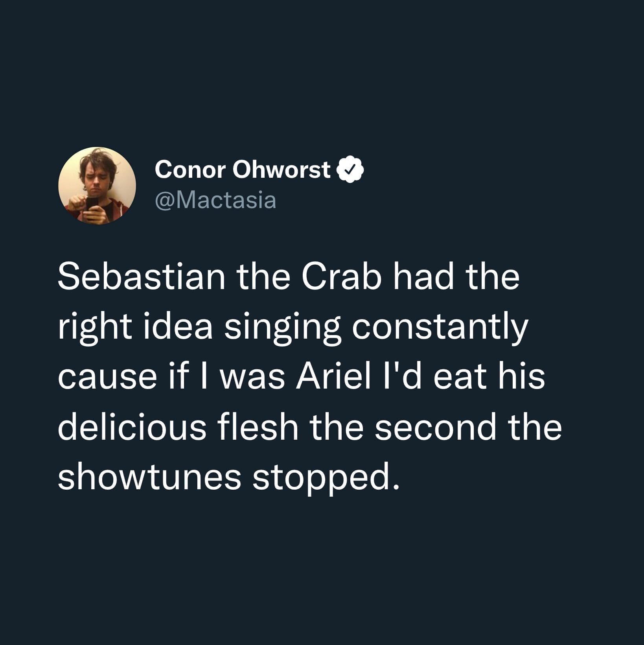Click the word flesh in the tweet
The width and height of the screenshot is (644, 645).
point(259,428)
